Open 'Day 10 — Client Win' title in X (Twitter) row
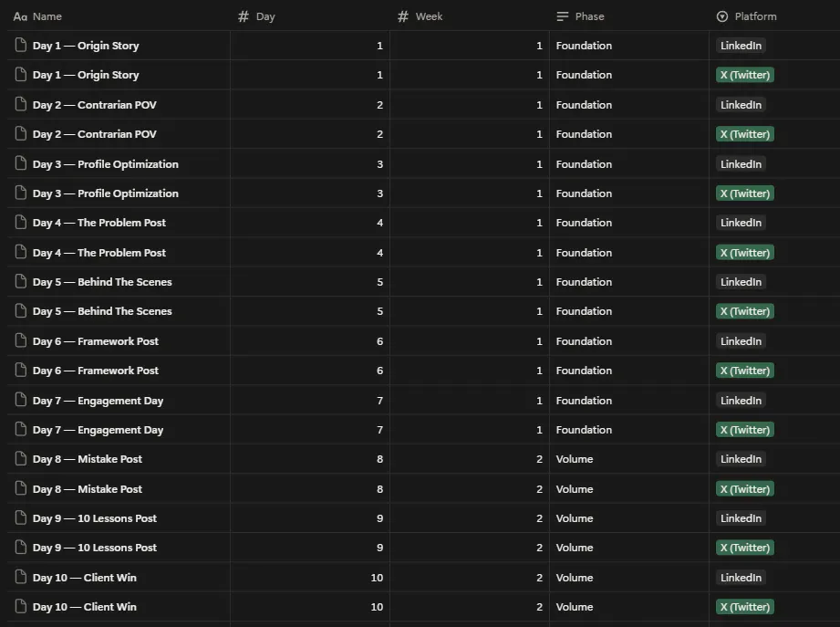The height and width of the screenshot is (627, 840). pyautogui.click(x=85, y=607)
